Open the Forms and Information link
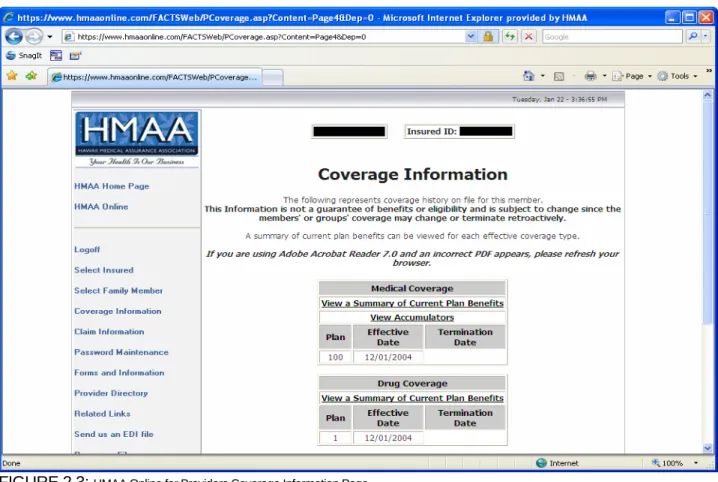 tap(119, 373)
